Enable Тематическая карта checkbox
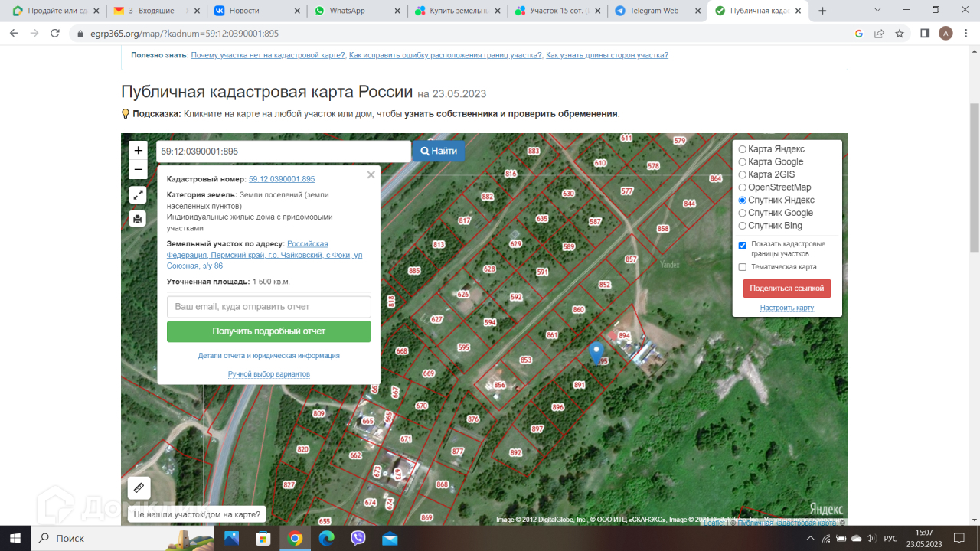The height and width of the screenshot is (551, 980). [743, 267]
